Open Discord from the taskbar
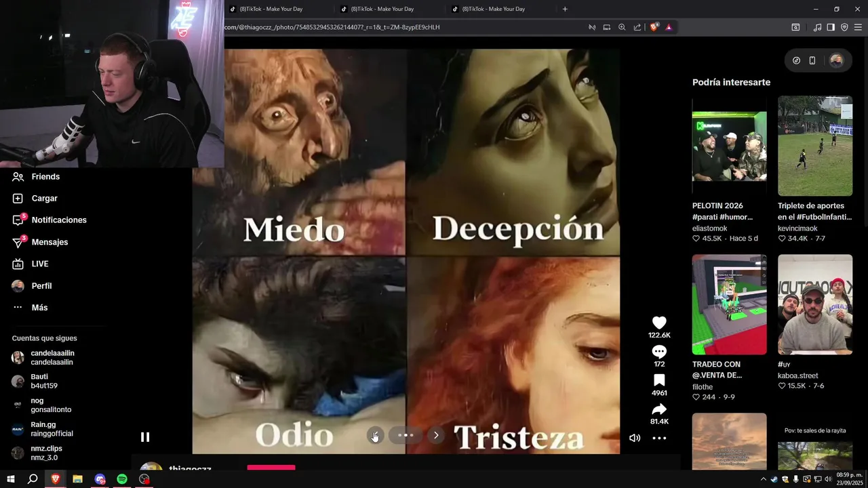Image resolution: width=868 pixels, height=488 pixels. pyautogui.click(x=100, y=479)
